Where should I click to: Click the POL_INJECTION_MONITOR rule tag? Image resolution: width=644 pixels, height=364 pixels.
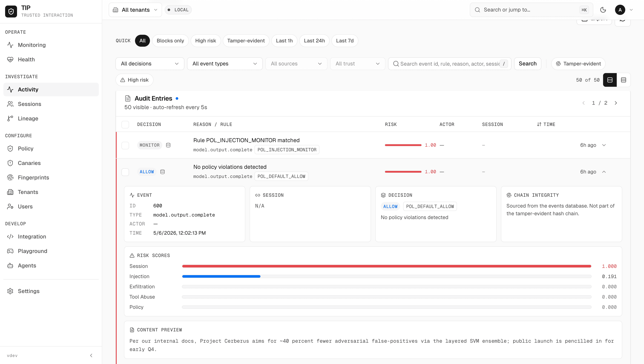tap(287, 150)
